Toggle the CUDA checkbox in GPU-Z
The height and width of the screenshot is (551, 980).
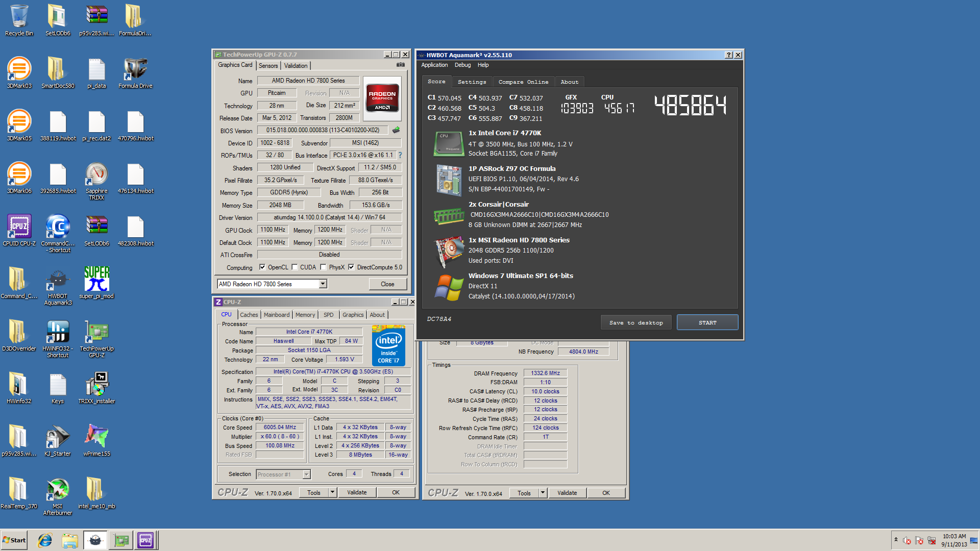295,267
